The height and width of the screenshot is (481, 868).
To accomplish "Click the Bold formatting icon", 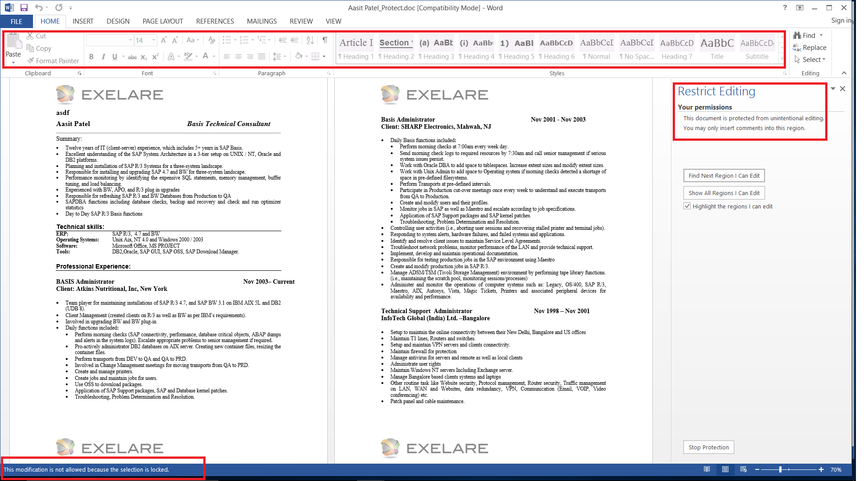I will pos(91,57).
